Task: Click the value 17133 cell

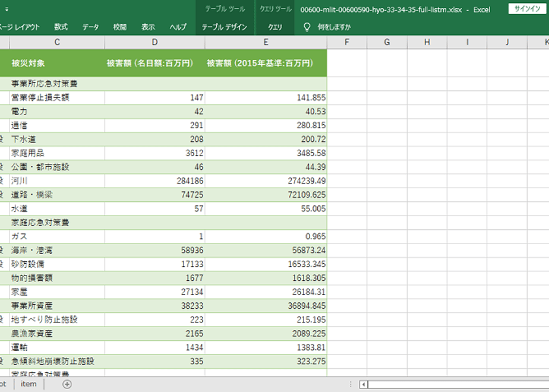Action: (154, 264)
